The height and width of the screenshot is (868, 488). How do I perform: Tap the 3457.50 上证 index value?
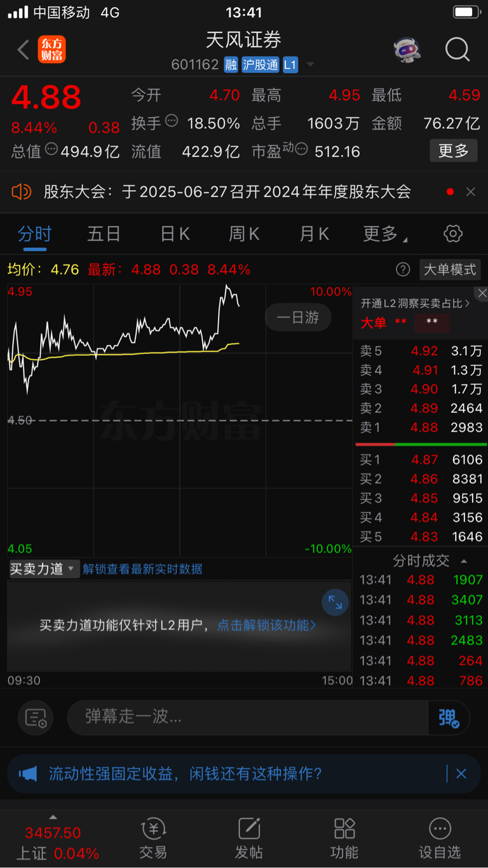tap(53, 832)
